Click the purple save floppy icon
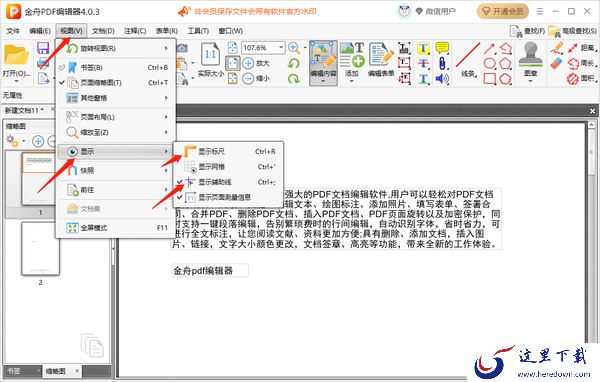 pyautogui.click(x=43, y=48)
